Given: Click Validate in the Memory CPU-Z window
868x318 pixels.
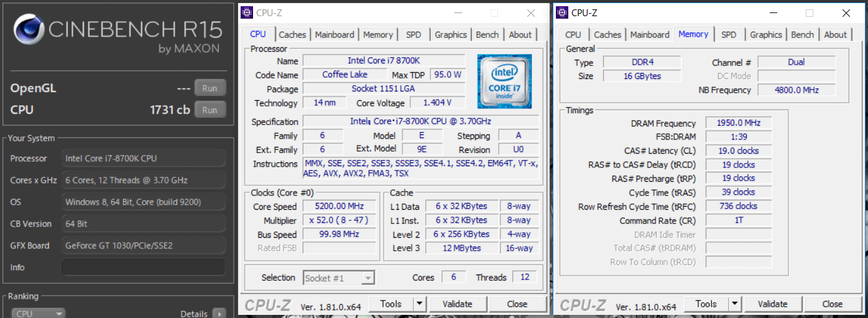Looking at the screenshot, I should pos(772,304).
